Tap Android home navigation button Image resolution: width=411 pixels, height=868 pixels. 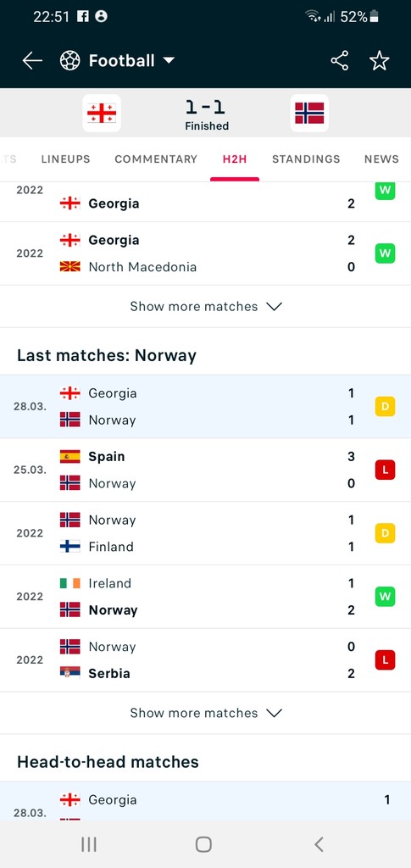(203, 843)
